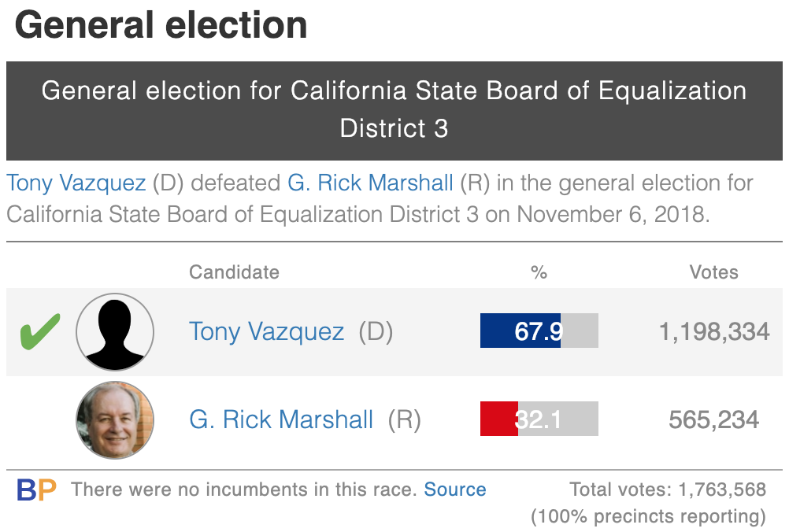This screenshot has height=532, width=789.
Task: Select the General election heading
Action: point(161,25)
